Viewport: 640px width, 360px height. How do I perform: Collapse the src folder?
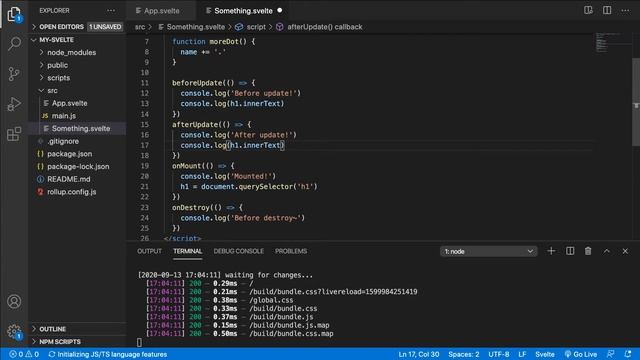pos(78,90)
